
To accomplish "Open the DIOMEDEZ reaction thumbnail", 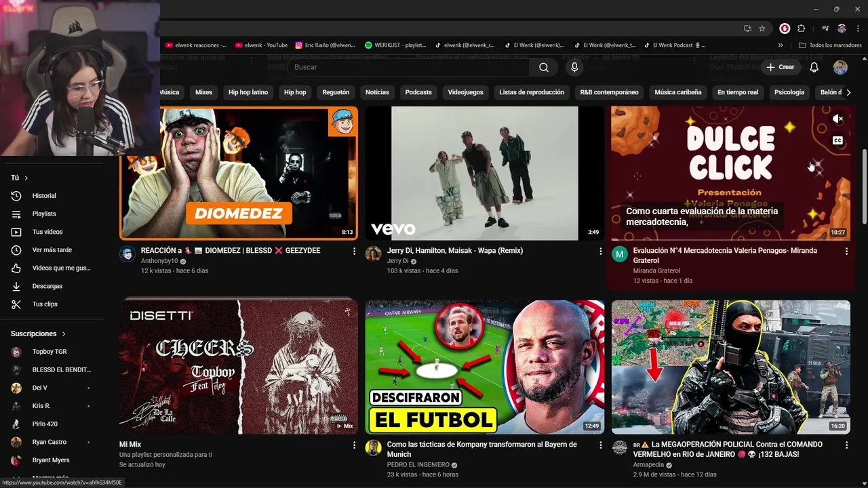I will pos(239,173).
